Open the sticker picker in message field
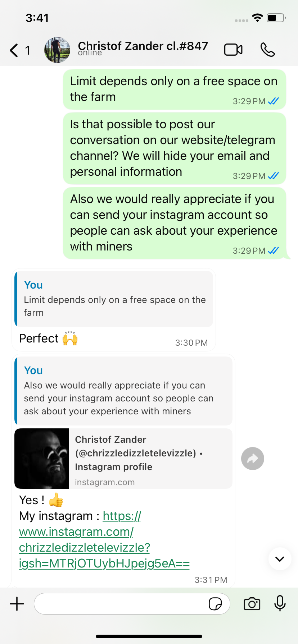This screenshot has height=644, width=298. coord(215,604)
